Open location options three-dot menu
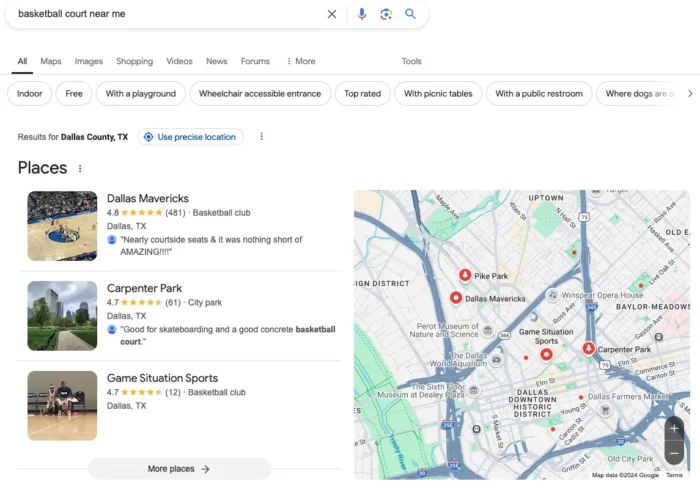This screenshot has height=490, width=700. point(262,137)
